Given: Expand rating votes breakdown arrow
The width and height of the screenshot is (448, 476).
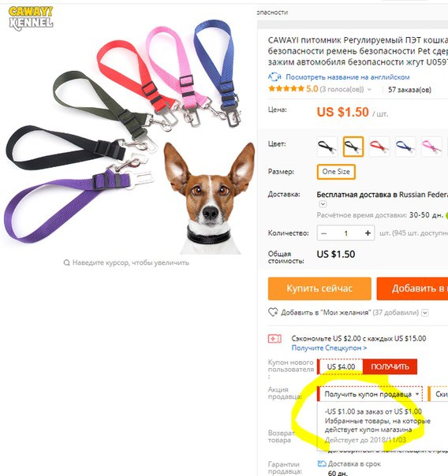Looking at the screenshot, I should (369, 90).
